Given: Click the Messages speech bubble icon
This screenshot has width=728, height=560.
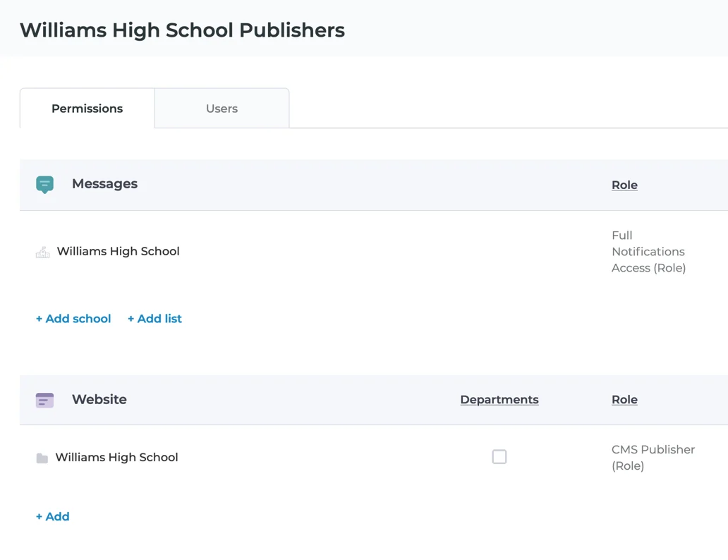Looking at the screenshot, I should coord(44,185).
